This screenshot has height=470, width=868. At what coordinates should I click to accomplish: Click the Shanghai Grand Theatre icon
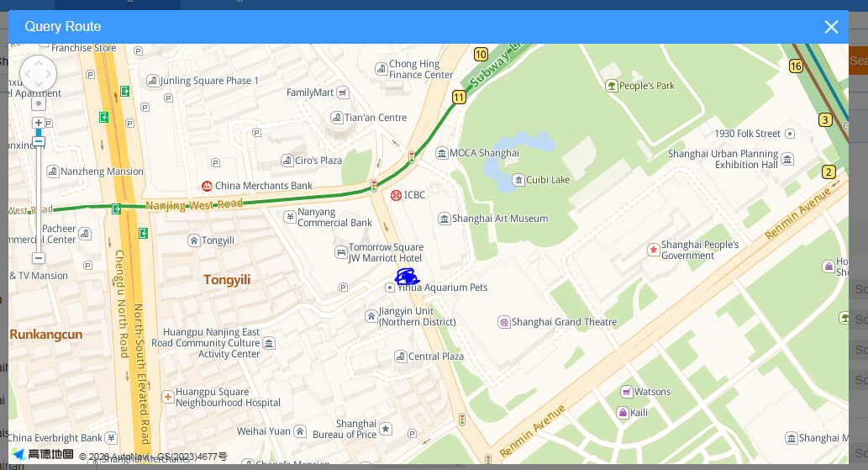pyautogui.click(x=504, y=322)
